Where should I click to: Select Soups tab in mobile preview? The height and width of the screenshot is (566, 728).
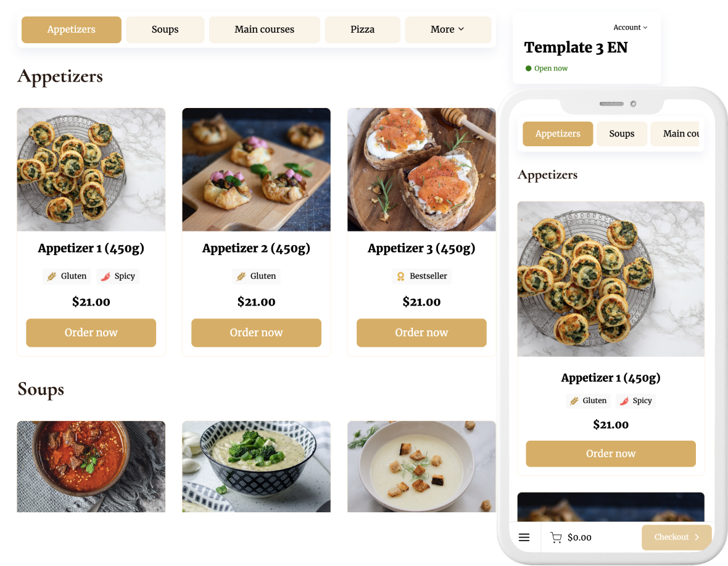tap(622, 134)
